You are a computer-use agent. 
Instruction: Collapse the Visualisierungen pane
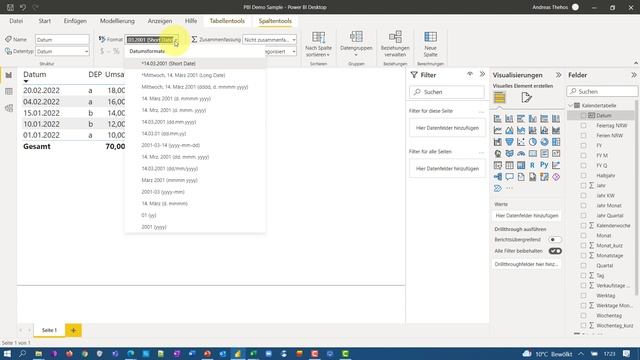pyautogui.click(x=558, y=75)
